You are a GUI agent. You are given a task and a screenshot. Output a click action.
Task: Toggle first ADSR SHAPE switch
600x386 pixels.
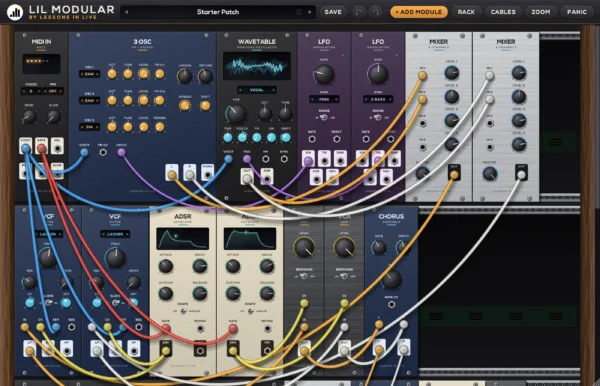183,311
